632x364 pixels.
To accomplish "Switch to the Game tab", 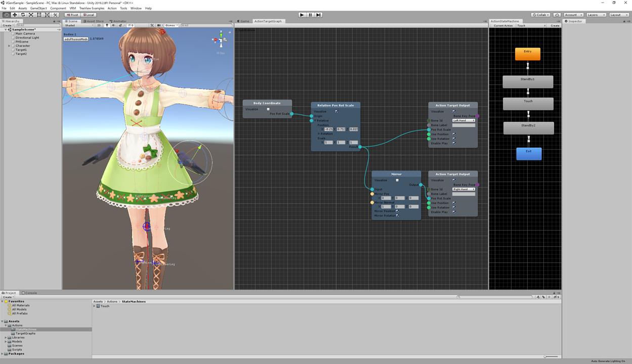I will (243, 21).
